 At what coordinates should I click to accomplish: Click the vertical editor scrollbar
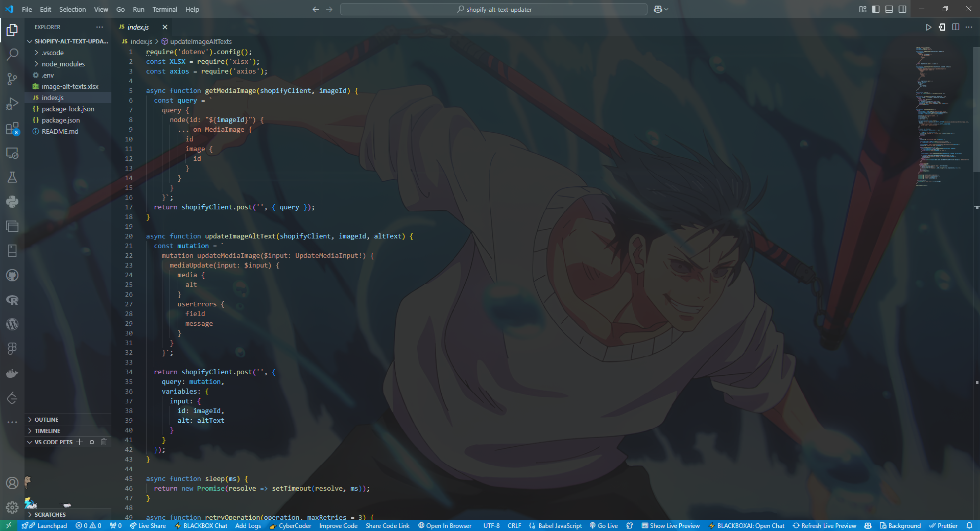(x=976, y=110)
